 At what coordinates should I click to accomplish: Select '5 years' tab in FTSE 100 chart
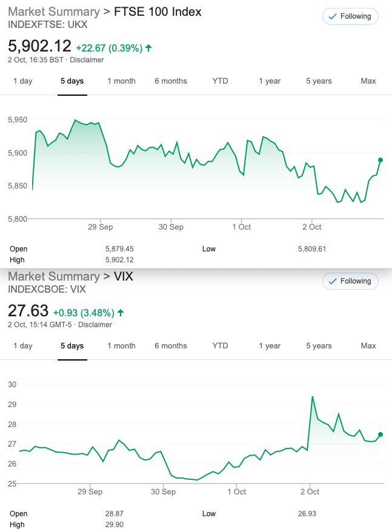click(319, 81)
